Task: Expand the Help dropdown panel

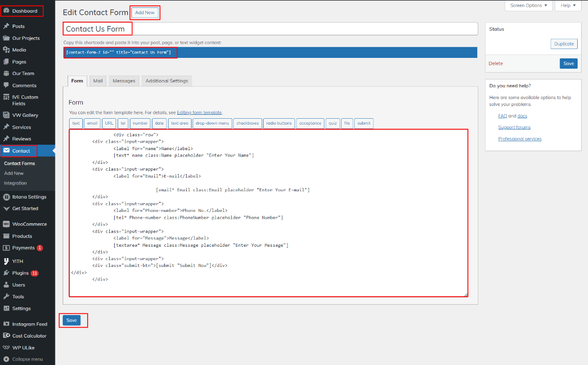Action: click(x=568, y=5)
